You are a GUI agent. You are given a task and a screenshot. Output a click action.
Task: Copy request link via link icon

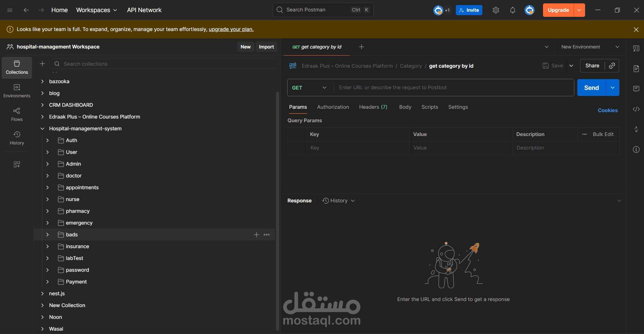point(612,66)
